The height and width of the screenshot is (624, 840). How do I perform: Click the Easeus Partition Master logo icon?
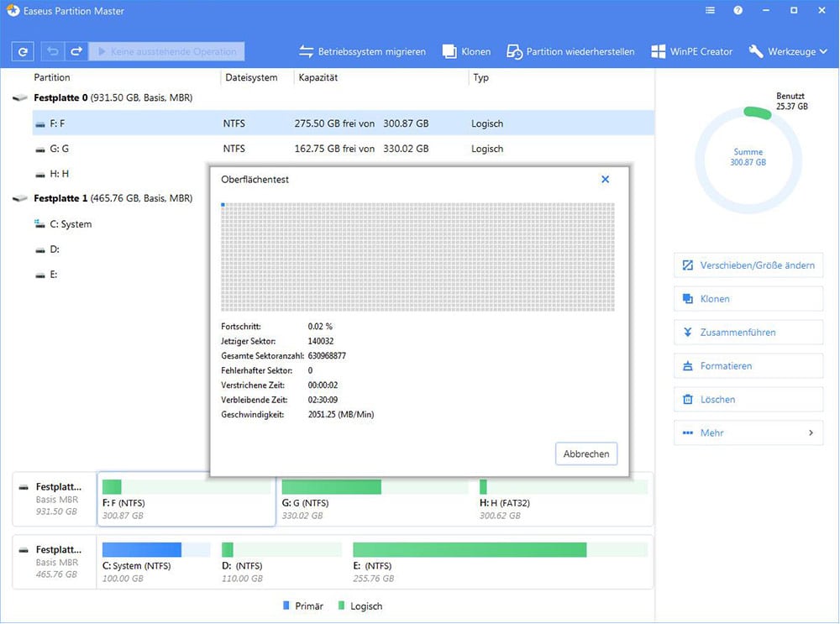[x=13, y=10]
